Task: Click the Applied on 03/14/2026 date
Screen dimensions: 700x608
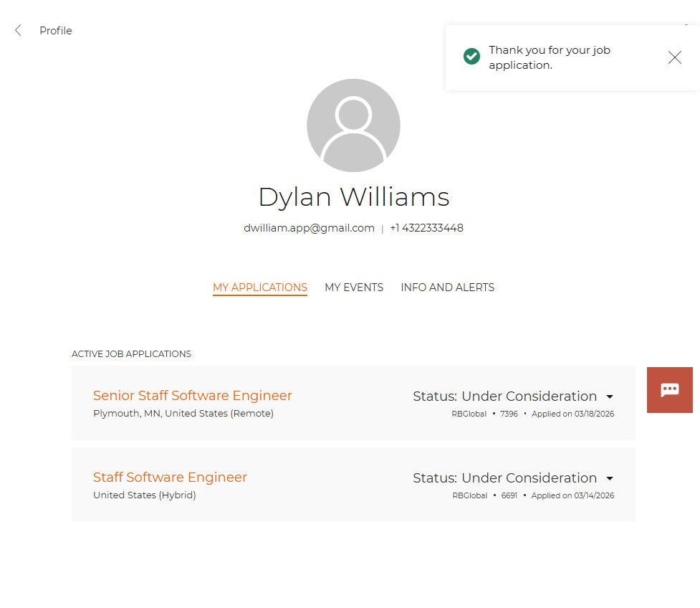Action: coord(572,496)
